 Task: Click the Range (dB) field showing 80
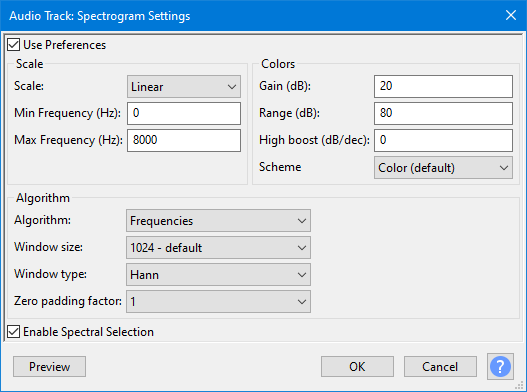pyautogui.click(x=443, y=113)
